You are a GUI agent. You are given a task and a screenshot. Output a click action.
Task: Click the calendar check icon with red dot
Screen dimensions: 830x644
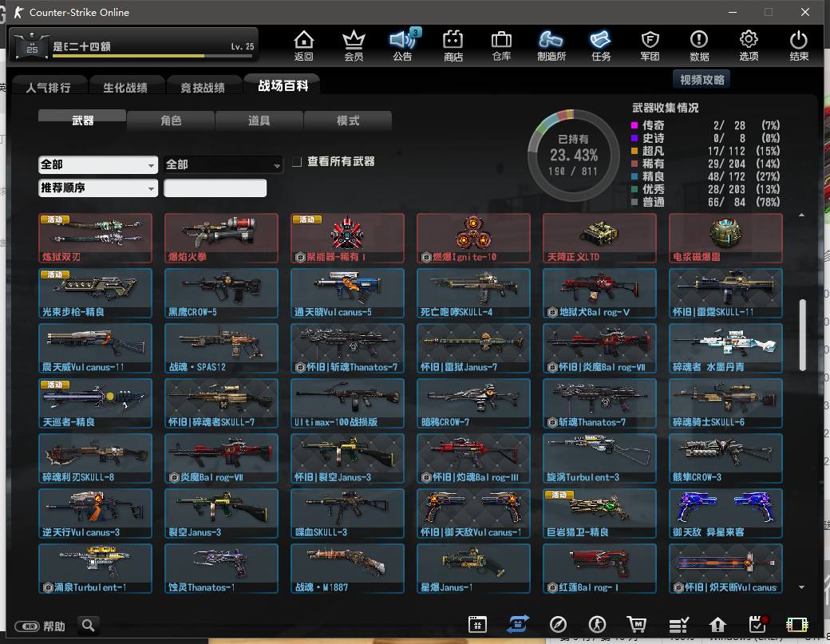click(x=758, y=624)
